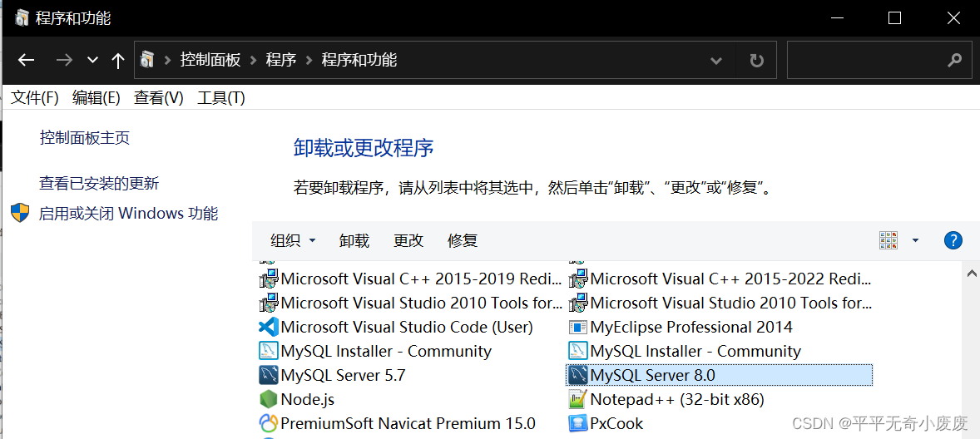
Task: Click the Visual C++ 2015-2019 installer icon
Action: [268, 279]
